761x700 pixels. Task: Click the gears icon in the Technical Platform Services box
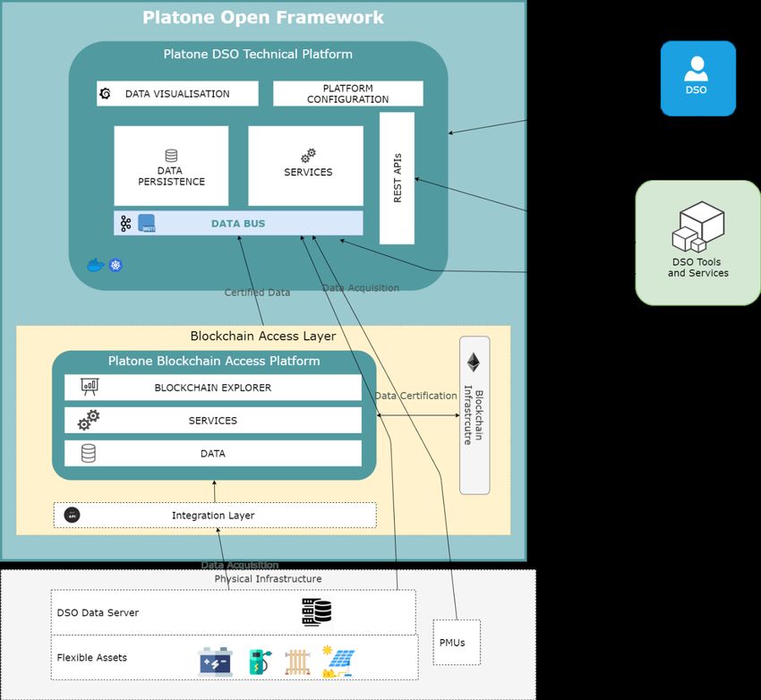click(308, 156)
